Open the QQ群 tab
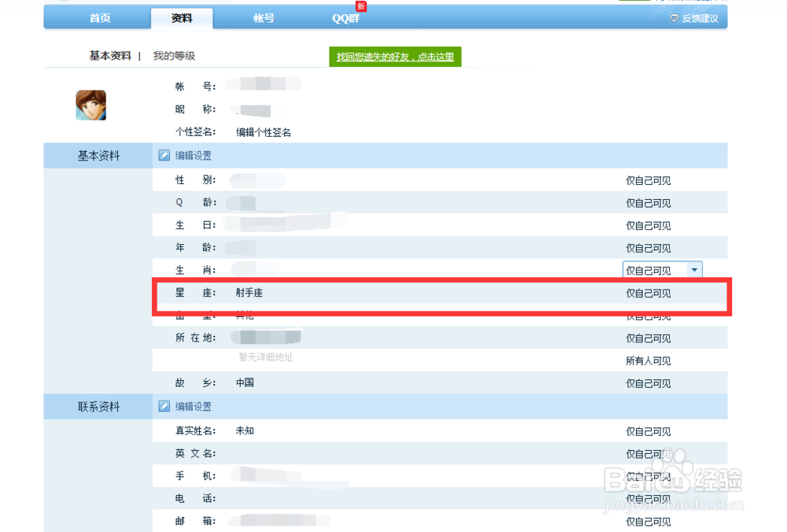 point(345,18)
